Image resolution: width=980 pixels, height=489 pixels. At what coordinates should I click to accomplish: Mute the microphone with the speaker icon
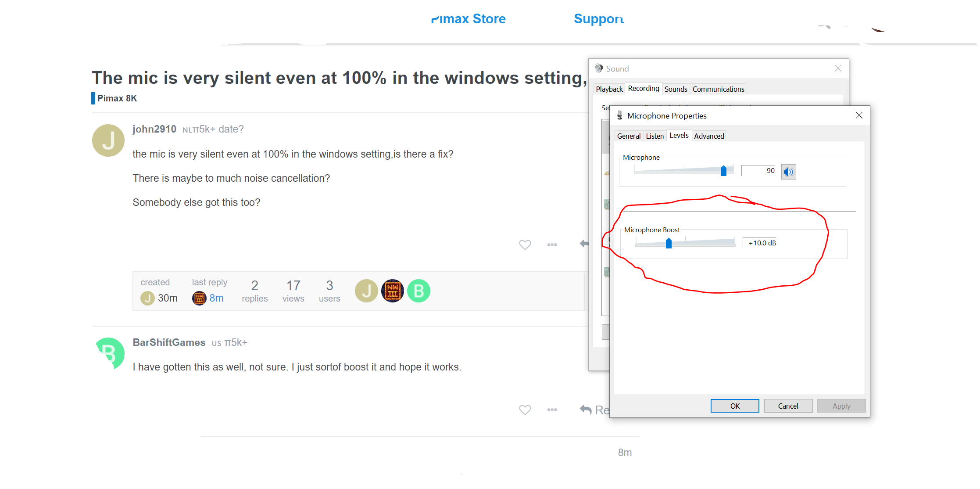(788, 172)
